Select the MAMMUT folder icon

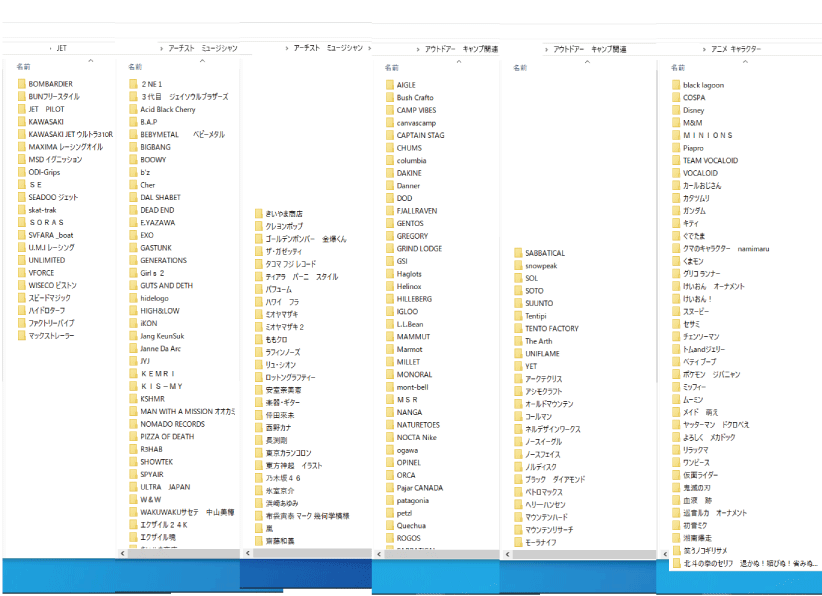click(390, 337)
